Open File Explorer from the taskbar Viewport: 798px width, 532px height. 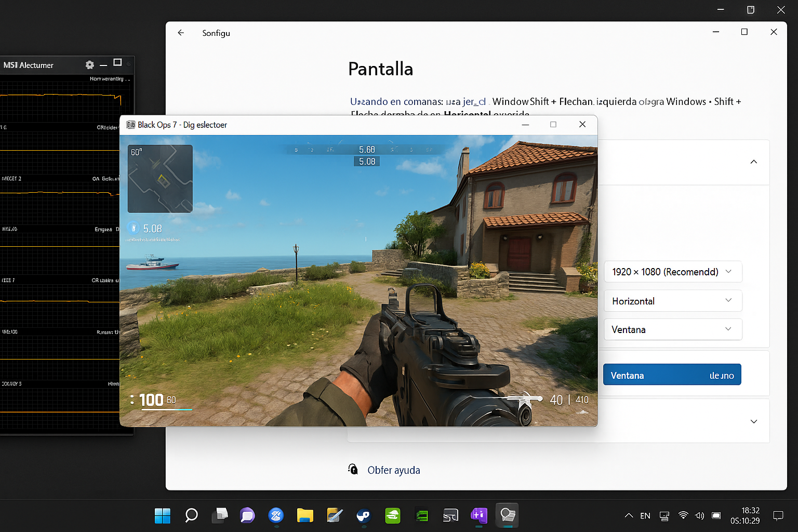(x=305, y=515)
